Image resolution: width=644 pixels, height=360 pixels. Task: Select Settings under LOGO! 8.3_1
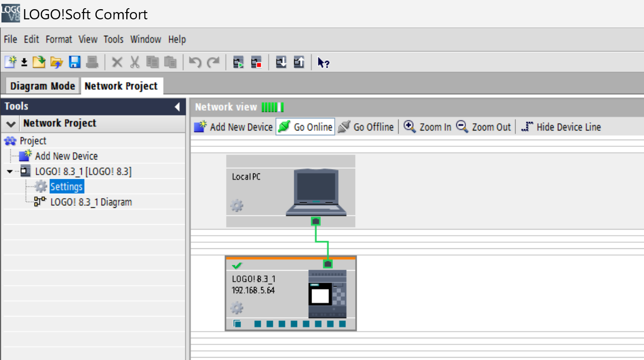tap(67, 187)
